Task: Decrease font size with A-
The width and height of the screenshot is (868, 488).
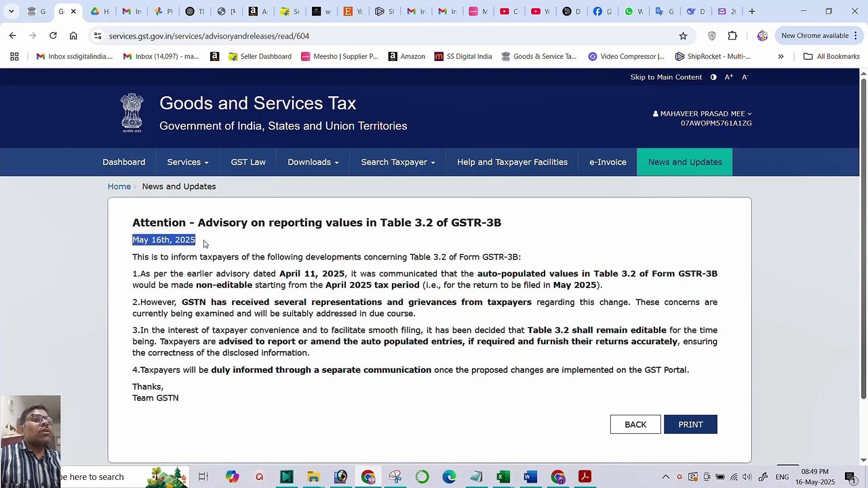Action: pyautogui.click(x=745, y=77)
